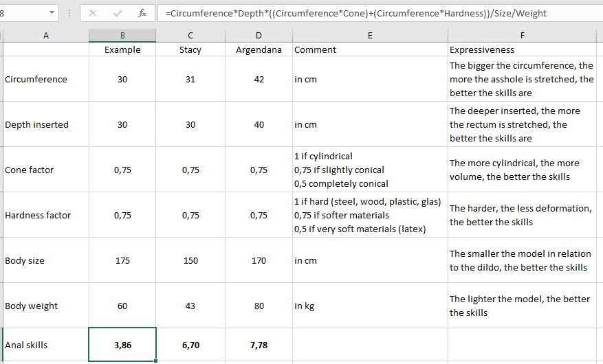The height and width of the screenshot is (364, 603).
Task: Click the Comment heading cell
Action: [x=370, y=49]
